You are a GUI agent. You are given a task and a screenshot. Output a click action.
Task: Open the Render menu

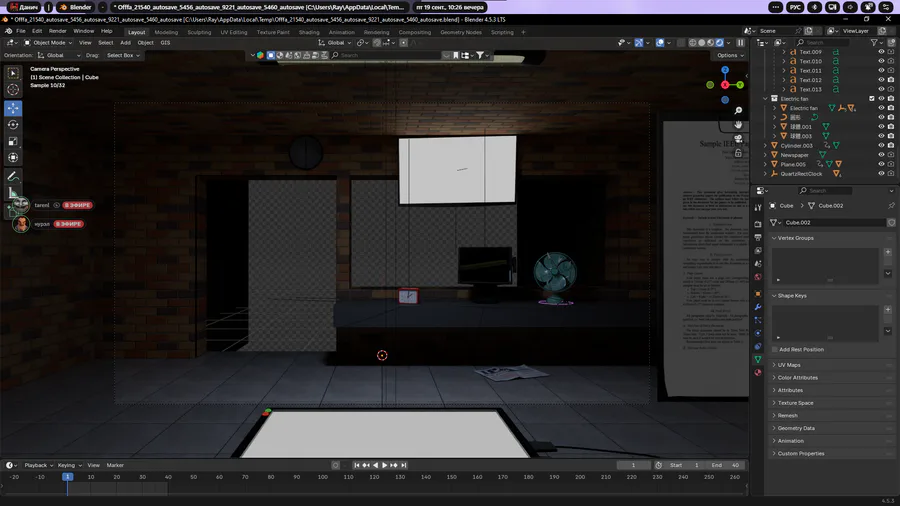57,31
